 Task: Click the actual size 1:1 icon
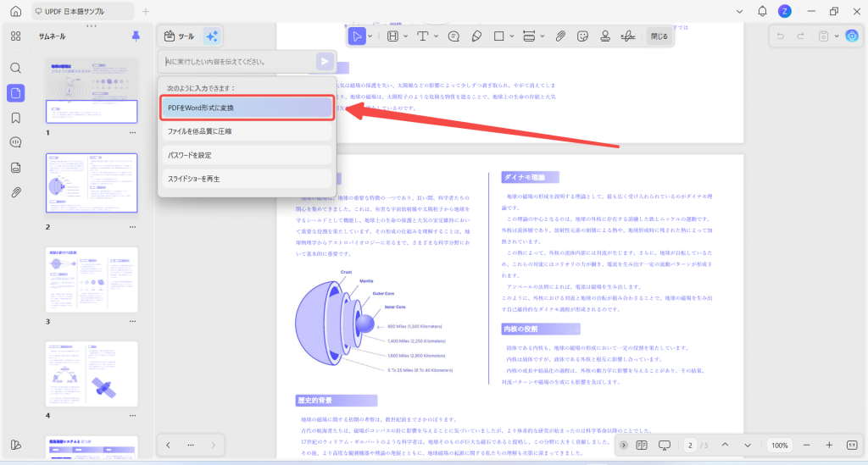852,445
